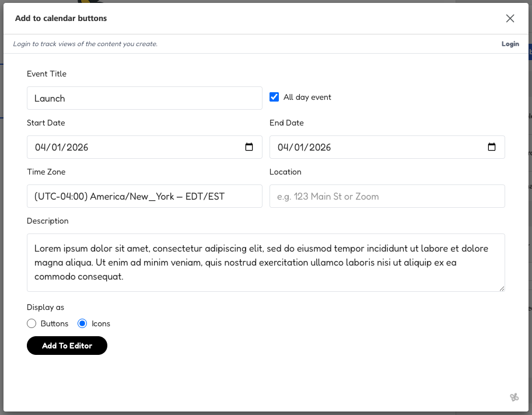Select the year segment in Start Date
The width and height of the screenshot is (532, 415).
(76, 147)
